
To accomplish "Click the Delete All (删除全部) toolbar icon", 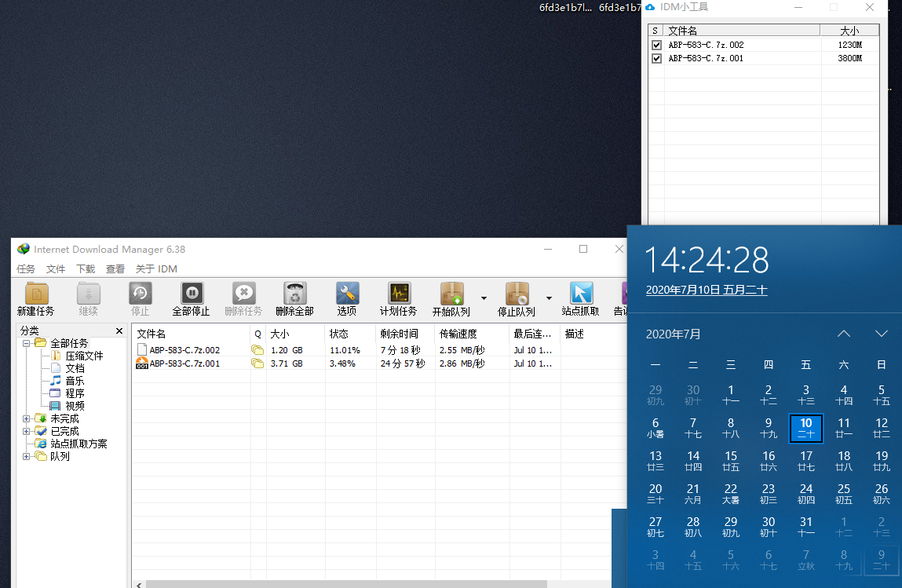I will point(295,293).
